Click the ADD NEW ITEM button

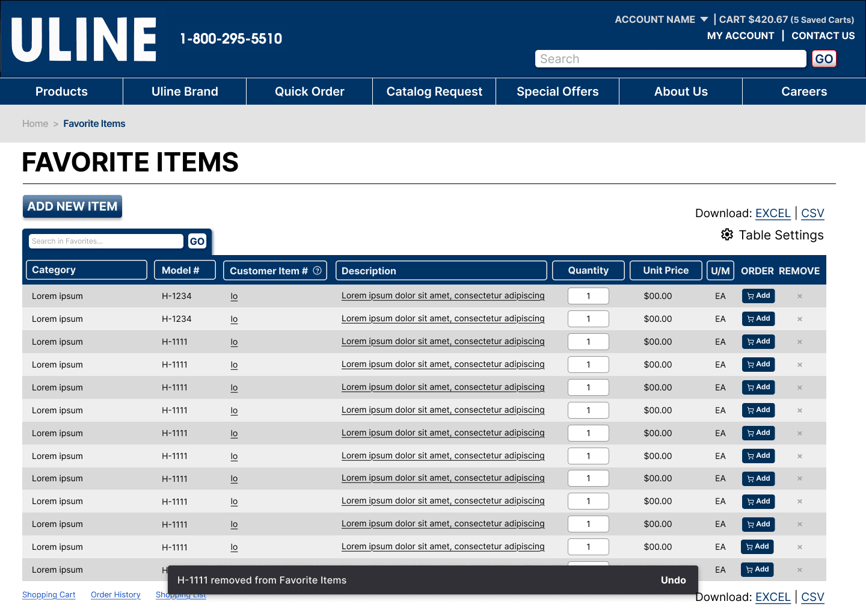click(x=72, y=206)
